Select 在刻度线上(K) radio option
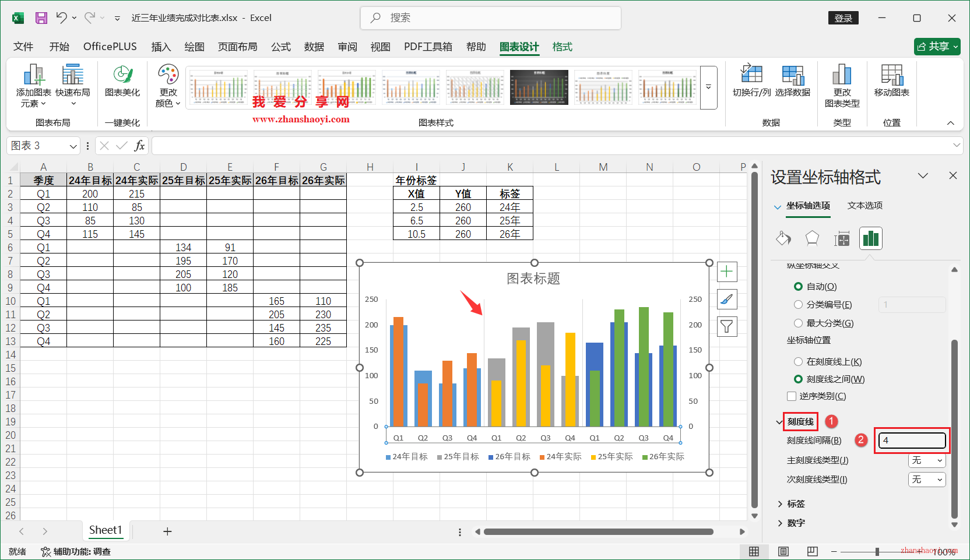Image resolution: width=970 pixels, height=560 pixels. 798,362
